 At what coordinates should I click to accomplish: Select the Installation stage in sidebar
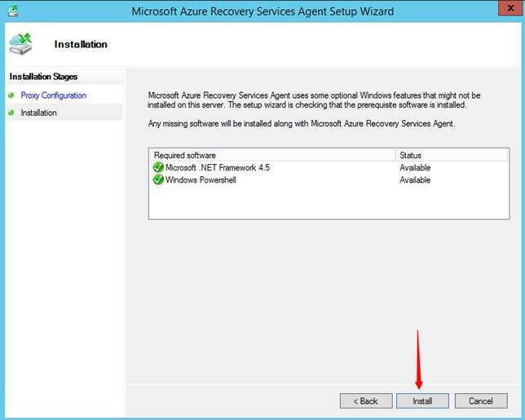tap(39, 113)
